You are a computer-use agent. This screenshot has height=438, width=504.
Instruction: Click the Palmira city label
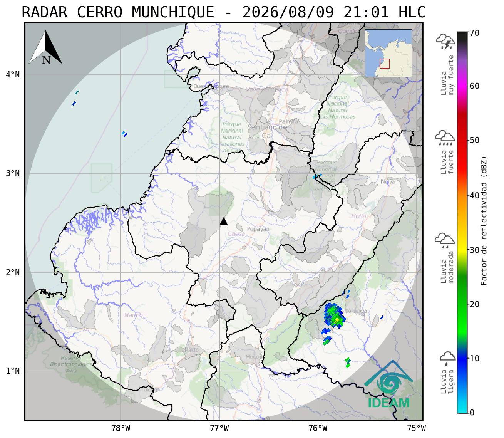288,122
